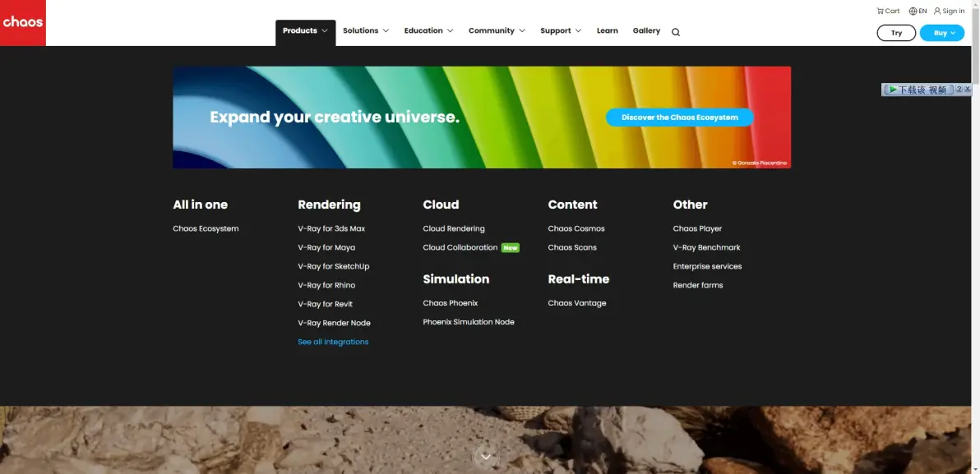Click the Chaos logo
This screenshot has width=980, height=474.
pos(22,22)
